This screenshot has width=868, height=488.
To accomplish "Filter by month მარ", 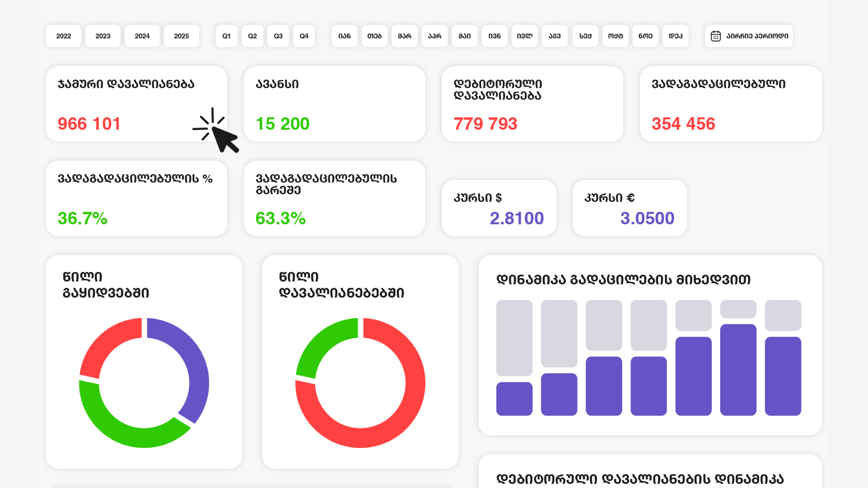I will pyautogui.click(x=404, y=36).
